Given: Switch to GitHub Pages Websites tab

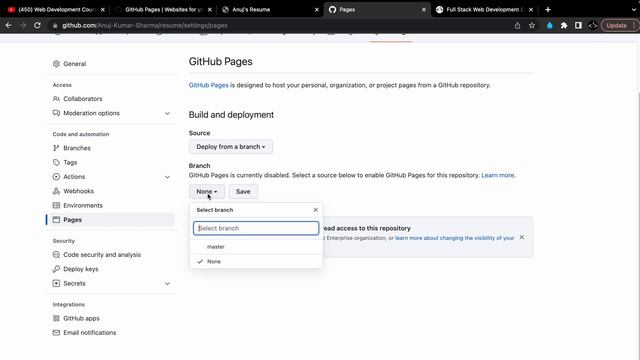Looking at the screenshot, I should (x=163, y=9).
